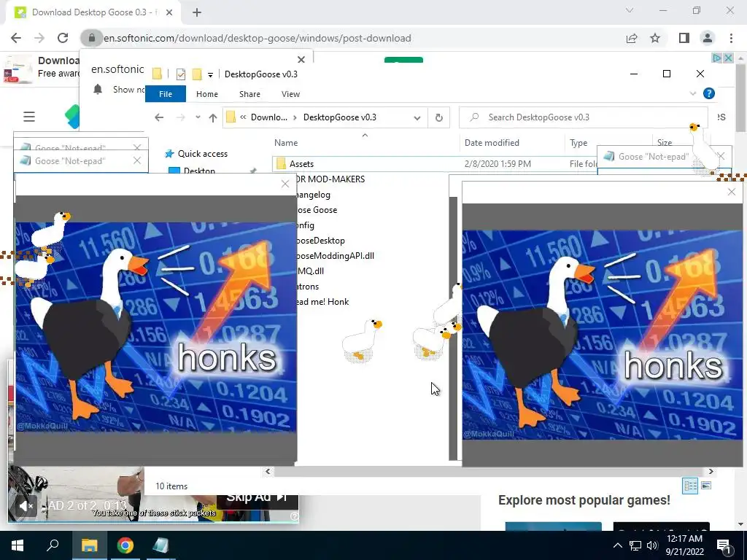Expand the Explorer ribbon with the chevron

click(x=693, y=94)
